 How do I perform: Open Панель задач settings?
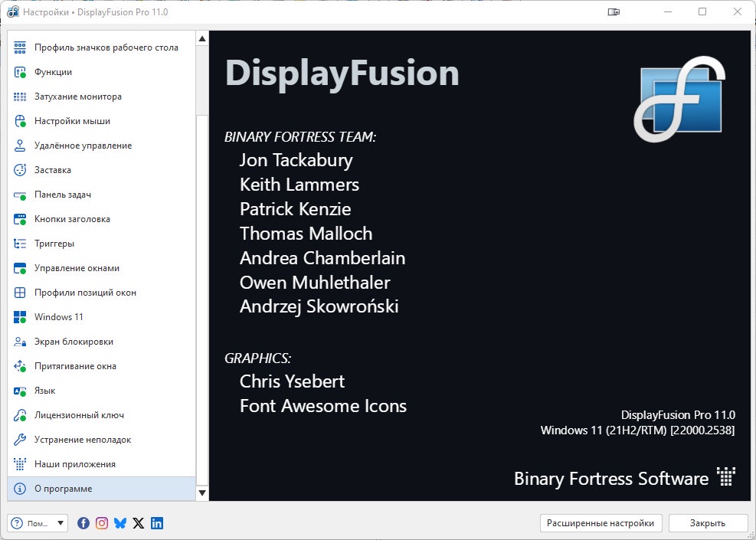click(x=102, y=195)
